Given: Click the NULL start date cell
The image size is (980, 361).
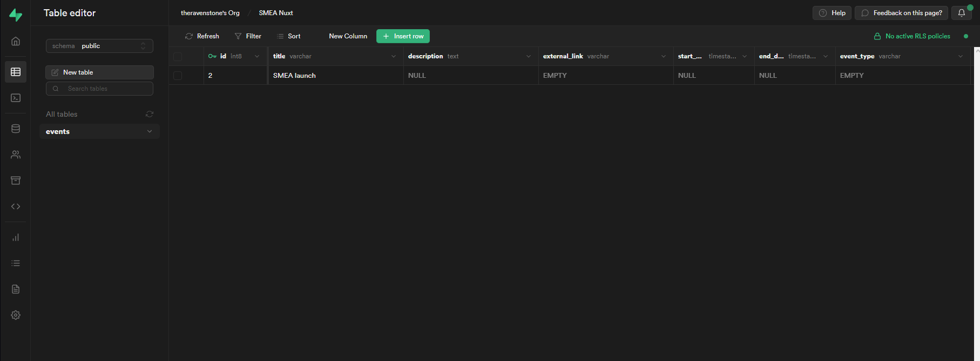Looking at the screenshot, I should [714, 76].
